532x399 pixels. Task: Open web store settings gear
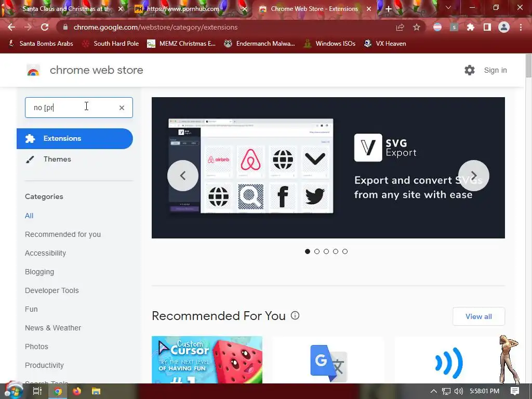[470, 70]
